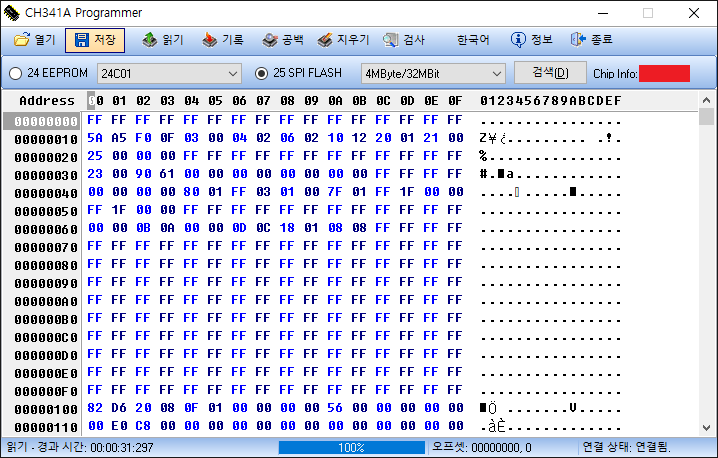This screenshot has height=458, width=718.
Task: Click the scrollbar down arrow
Action: pos(707,428)
